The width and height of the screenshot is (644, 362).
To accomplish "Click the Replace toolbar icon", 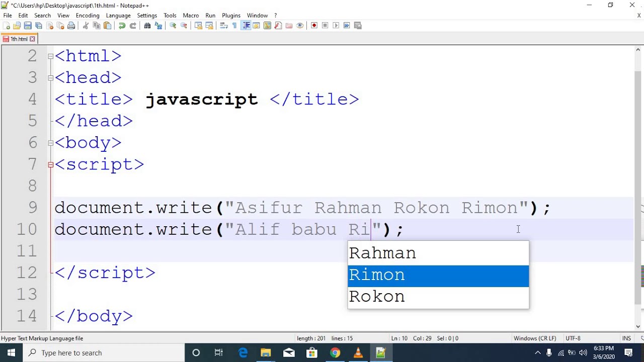I will tap(158, 25).
